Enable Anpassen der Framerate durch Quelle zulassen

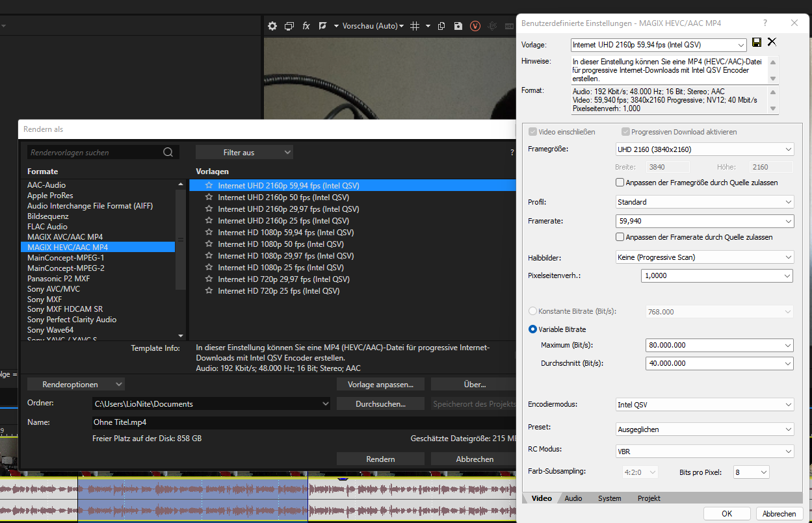(x=620, y=237)
